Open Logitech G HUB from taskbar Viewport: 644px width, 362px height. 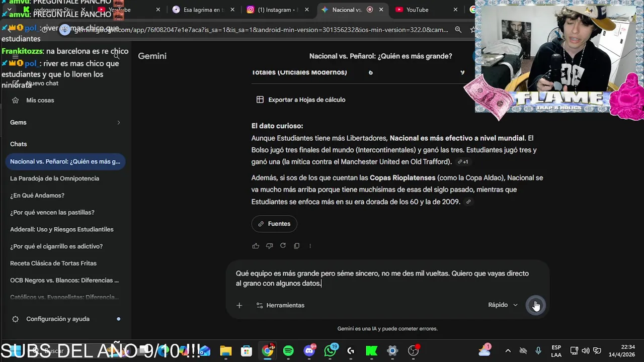[x=351, y=351]
